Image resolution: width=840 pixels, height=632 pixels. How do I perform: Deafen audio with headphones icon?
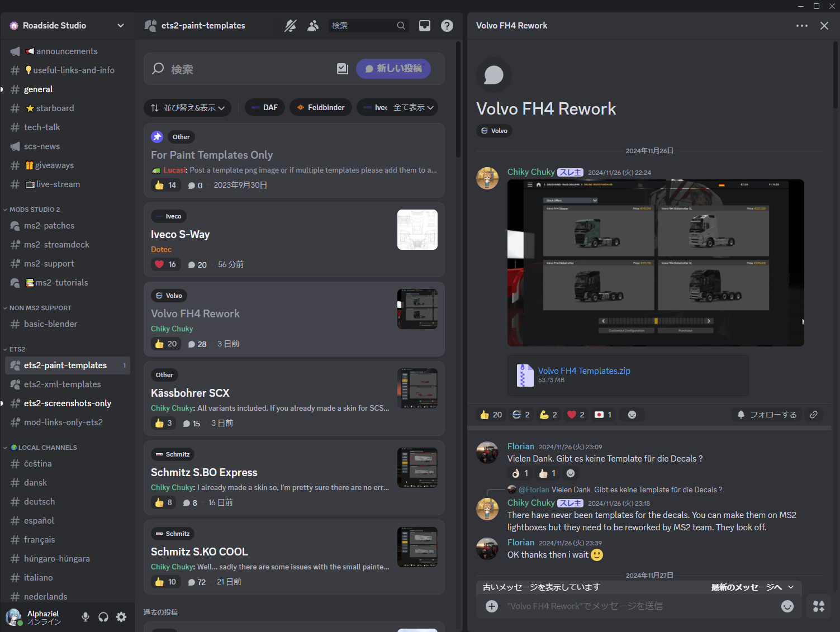103,617
